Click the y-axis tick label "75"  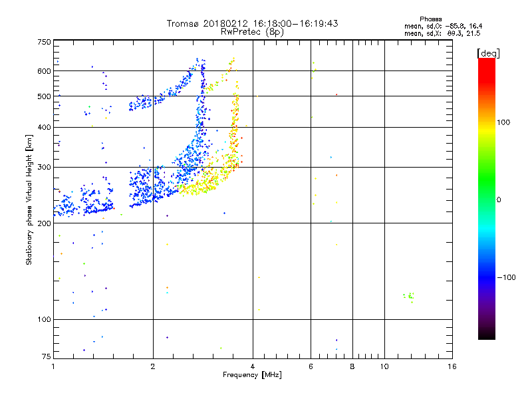coord(47,356)
